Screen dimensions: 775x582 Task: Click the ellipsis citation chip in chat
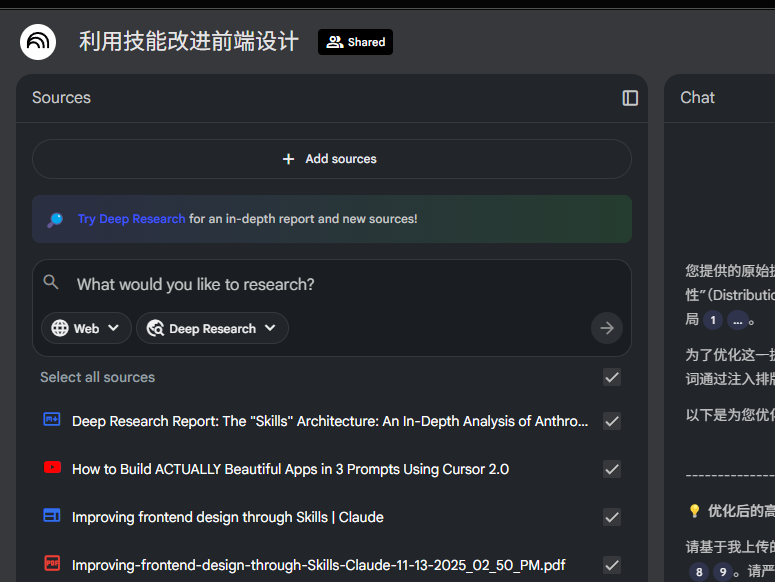coord(737,321)
